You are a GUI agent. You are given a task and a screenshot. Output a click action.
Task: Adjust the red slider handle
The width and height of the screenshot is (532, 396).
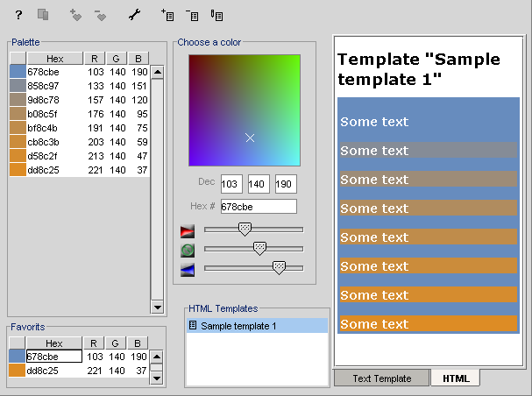(245, 230)
